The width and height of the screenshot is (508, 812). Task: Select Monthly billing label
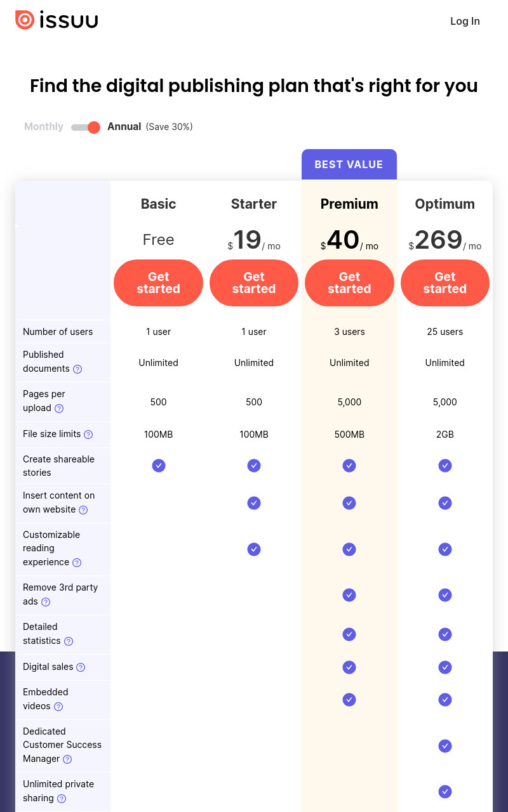[44, 126]
